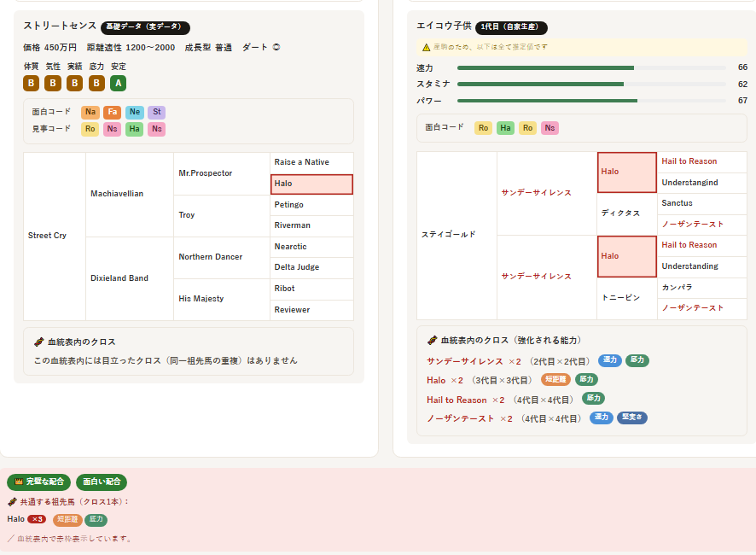Select the Machiavellian pedigree cell
The image size is (756, 555).
pyautogui.click(x=130, y=195)
